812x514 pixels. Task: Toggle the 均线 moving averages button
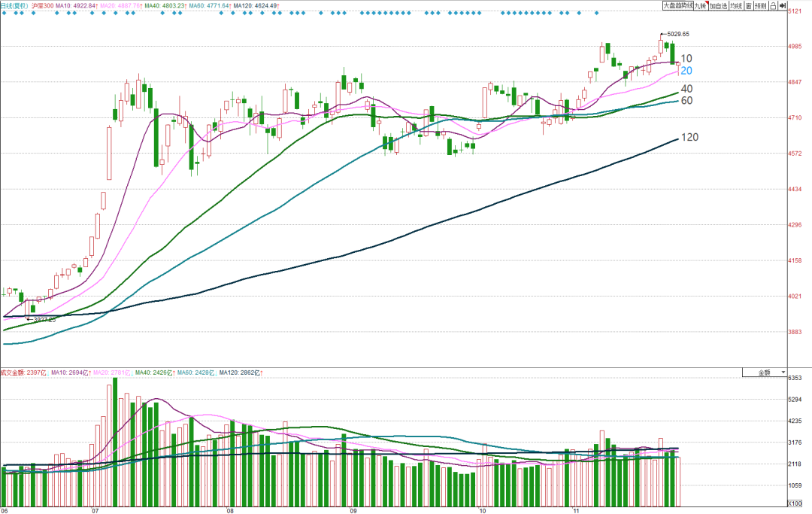736,6
